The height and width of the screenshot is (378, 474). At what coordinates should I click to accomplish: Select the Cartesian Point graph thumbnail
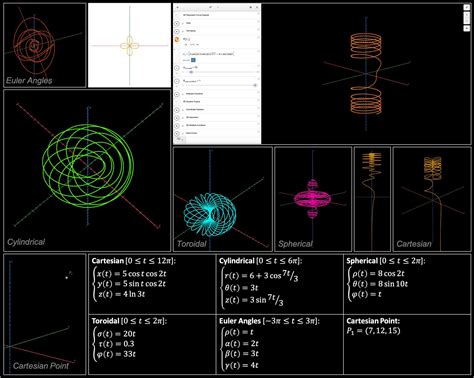[45, 314]
